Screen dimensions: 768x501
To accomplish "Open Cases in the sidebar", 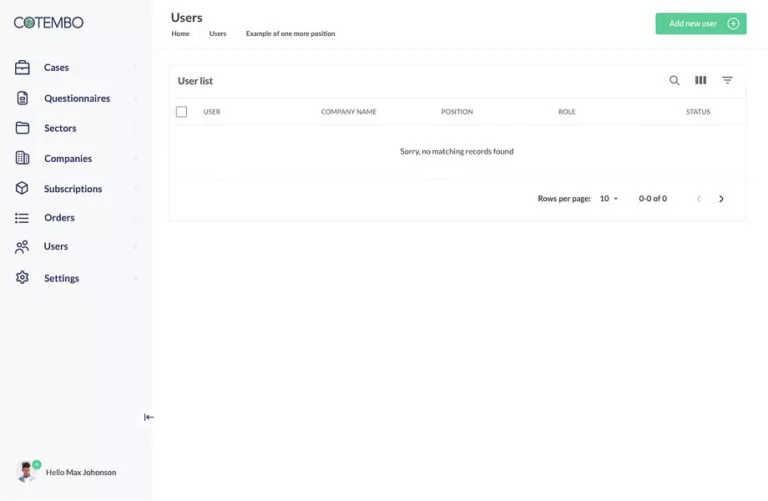I will pos(56,68).
